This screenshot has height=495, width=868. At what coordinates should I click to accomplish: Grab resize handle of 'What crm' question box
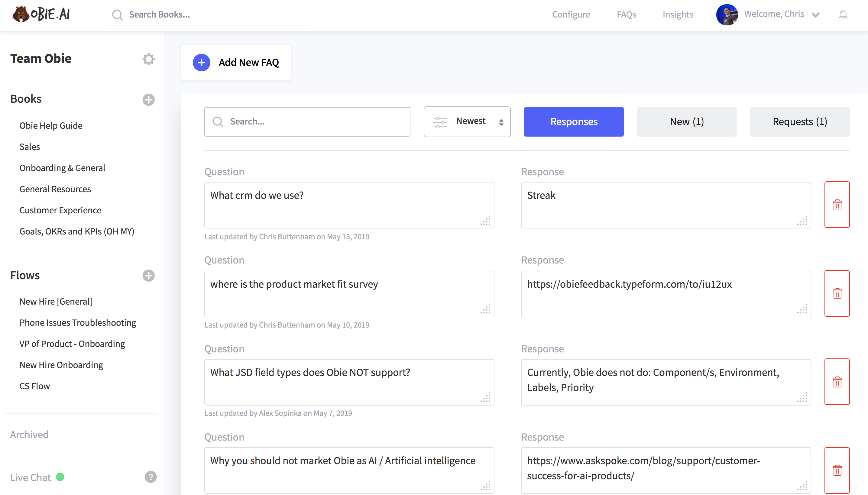[x=485, y=220]
